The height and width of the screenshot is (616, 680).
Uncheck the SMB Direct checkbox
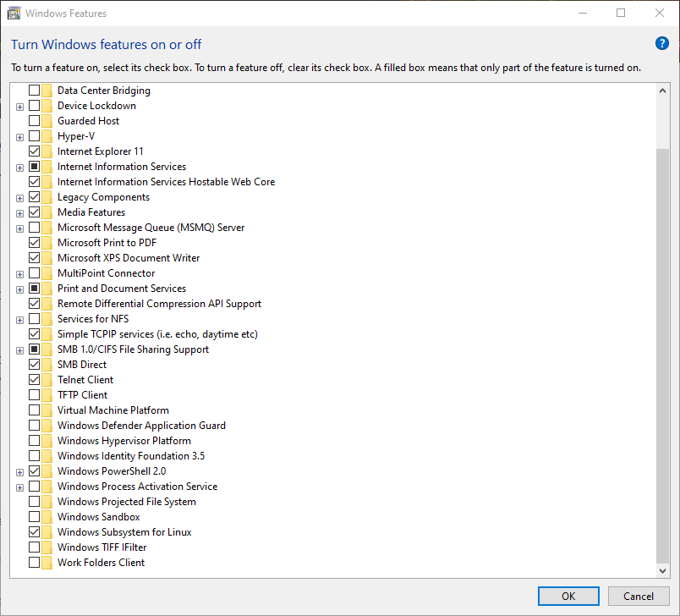tap(35, 365)
